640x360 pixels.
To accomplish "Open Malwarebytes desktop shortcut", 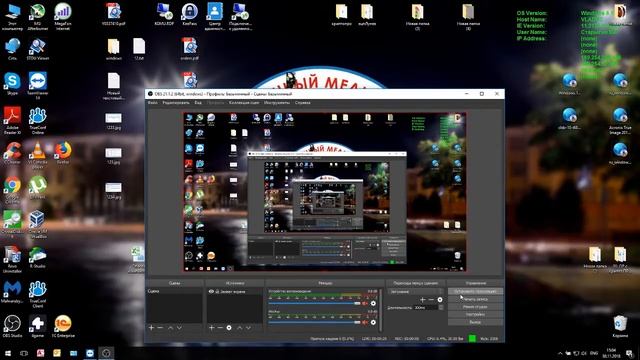I will tap(12, 292).
